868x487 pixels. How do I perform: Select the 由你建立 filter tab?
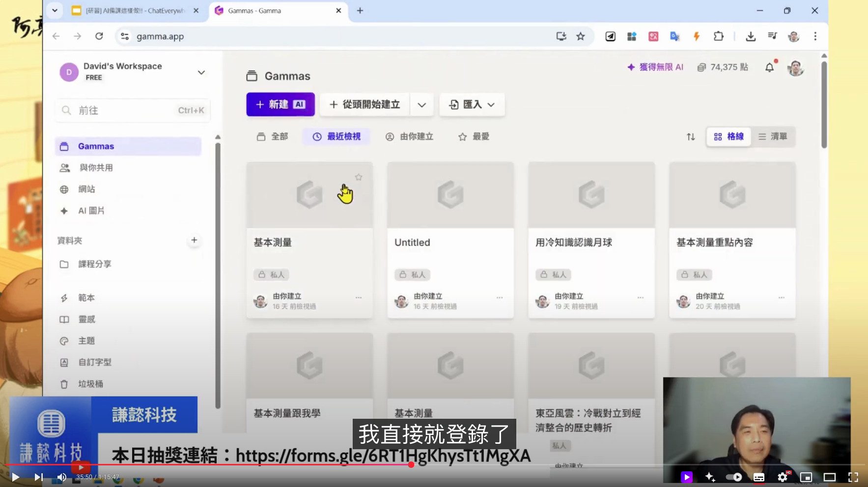pyautogui.click(x=410, y=136)
